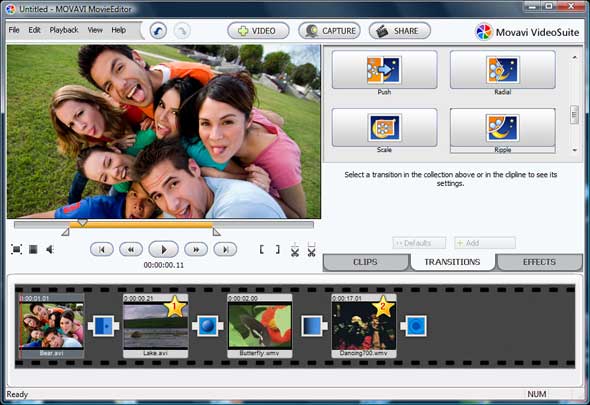Click the left trim marker triangle
The width and height of the screenshot is (590, 405).
click(x=65, y=231)
